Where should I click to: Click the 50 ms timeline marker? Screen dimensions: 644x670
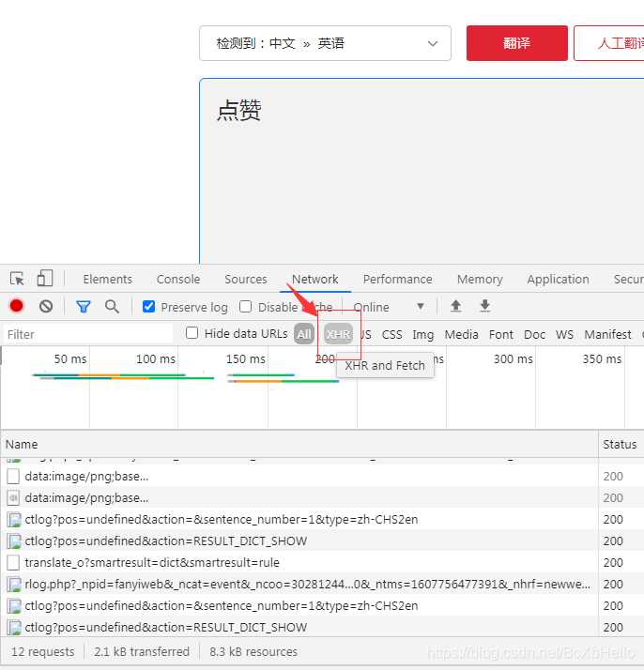70,358
